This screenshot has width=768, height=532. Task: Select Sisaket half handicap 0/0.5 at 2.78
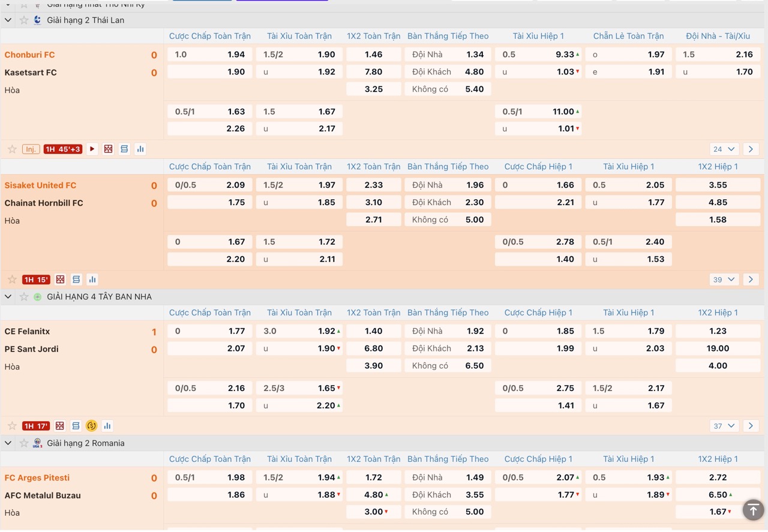click(x=538, y=242)
